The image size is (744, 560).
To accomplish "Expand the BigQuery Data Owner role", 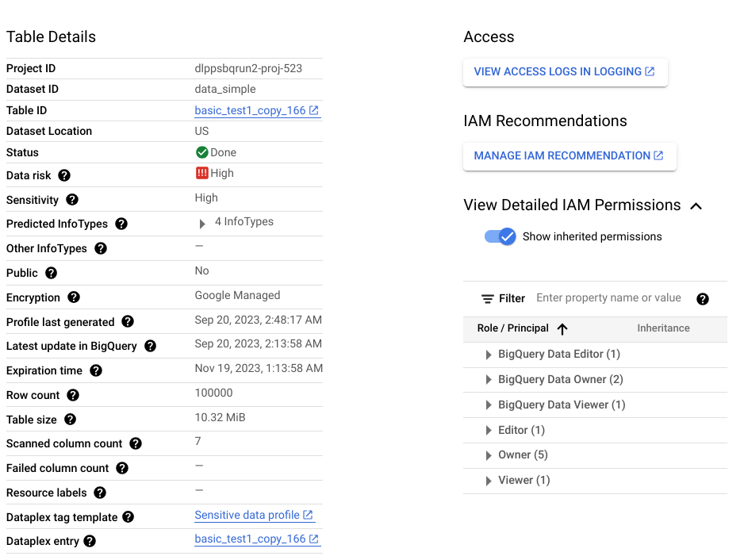I will [489, 380].
